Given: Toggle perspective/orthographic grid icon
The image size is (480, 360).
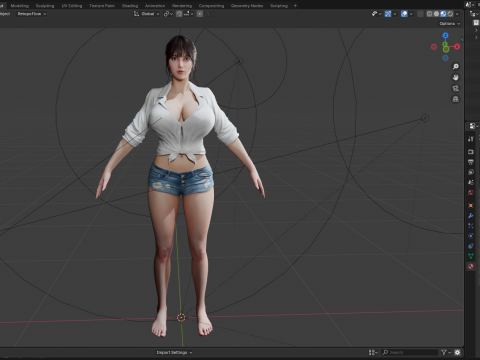Looking at the screenshot, I should click(456, 99).
